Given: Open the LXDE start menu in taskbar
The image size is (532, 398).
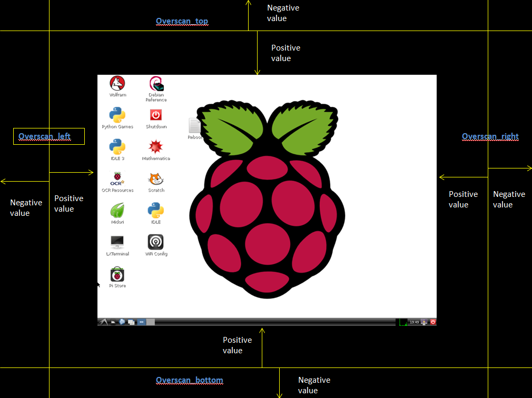Looking at the screenshot, I should pos(103,322).
